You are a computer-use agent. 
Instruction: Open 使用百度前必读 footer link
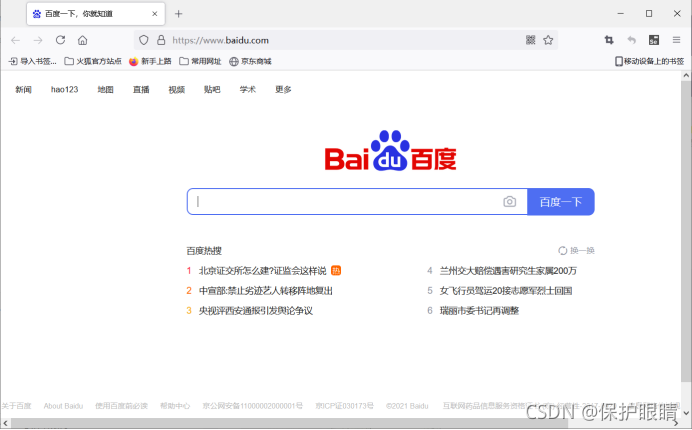coord(121,406)
